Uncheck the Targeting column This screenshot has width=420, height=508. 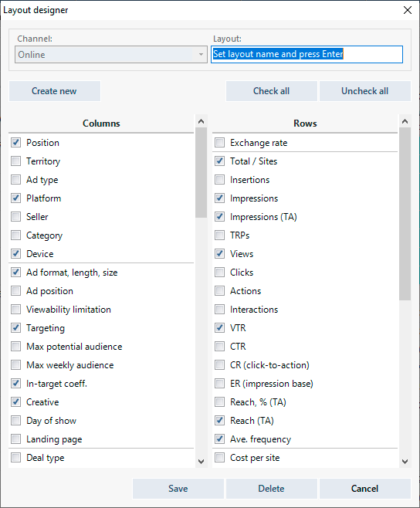click(x=16, y=327)
